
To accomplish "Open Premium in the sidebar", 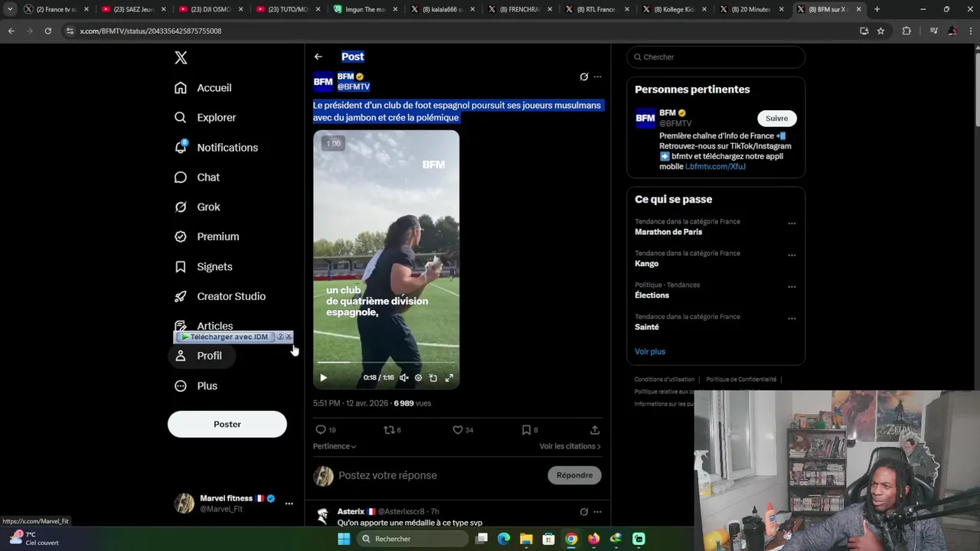I will pyautogui.click(x=207, y=237).
